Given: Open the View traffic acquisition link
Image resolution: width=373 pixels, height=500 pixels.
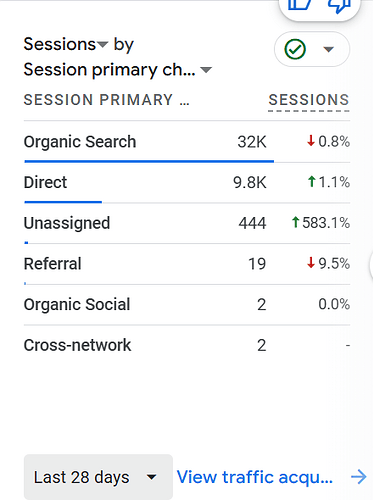Looking at the screenshot, I should point(255,477).
